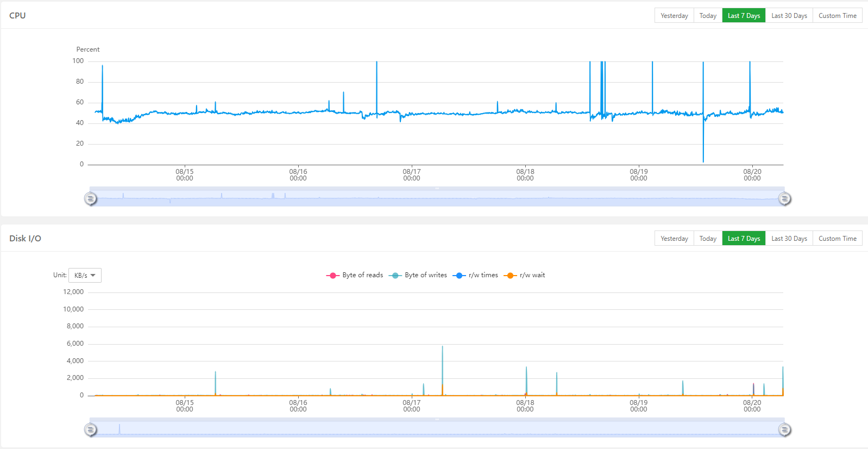Switch CPU chart to Last 30 Days
868x449 pixels.
[x=789, y=16]
